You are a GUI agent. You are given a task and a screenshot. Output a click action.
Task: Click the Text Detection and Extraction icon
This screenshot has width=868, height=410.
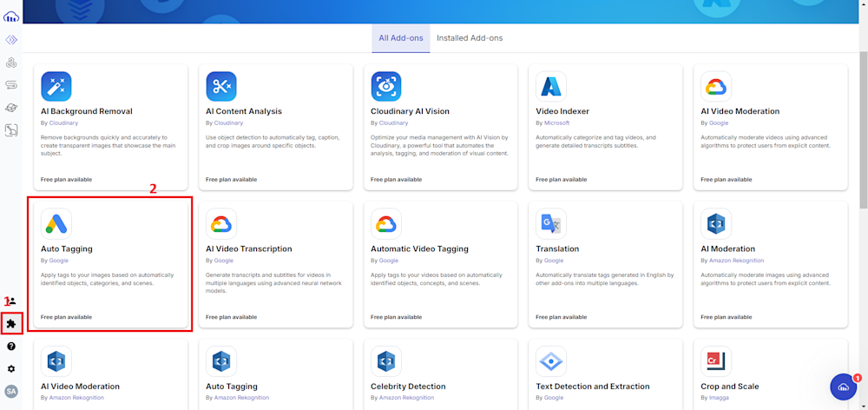point(551,361)
